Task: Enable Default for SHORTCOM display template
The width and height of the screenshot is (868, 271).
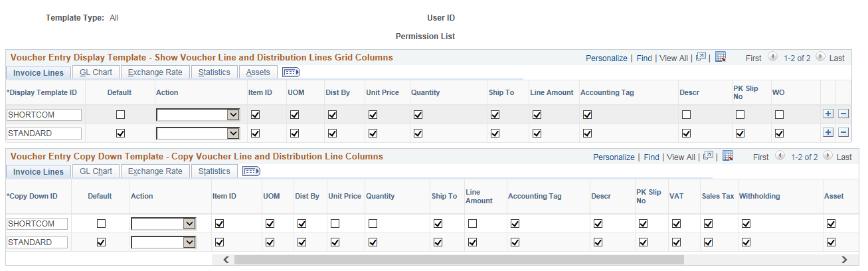Action: [x=120, y=114]
